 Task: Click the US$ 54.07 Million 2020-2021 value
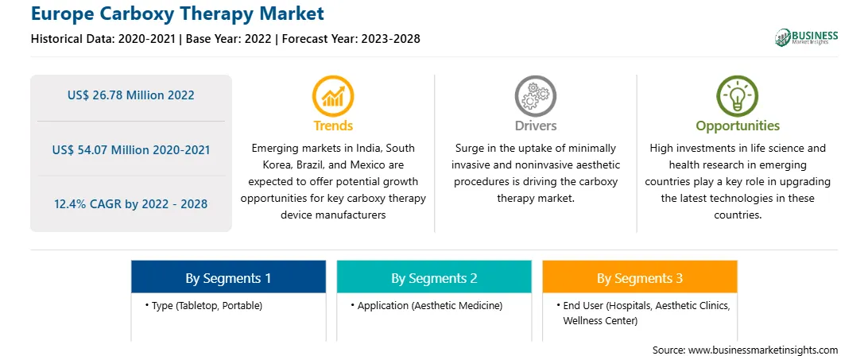point(131,149)
